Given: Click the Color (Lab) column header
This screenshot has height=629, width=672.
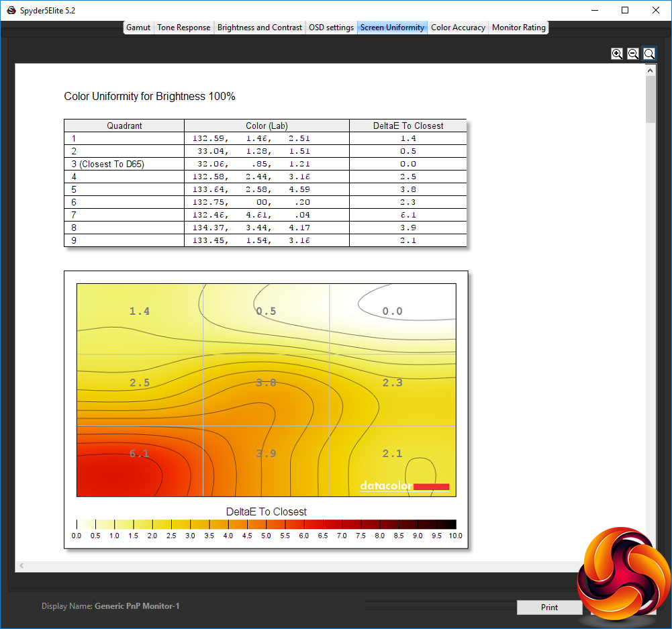Looking at the screenshot, I should pyautogui.click(x=267, y=126).
